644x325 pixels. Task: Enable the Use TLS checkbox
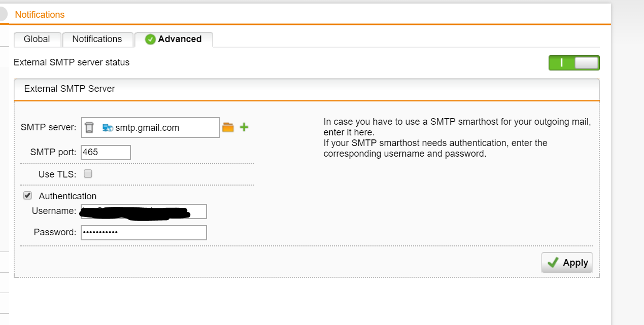pos(88,174)
